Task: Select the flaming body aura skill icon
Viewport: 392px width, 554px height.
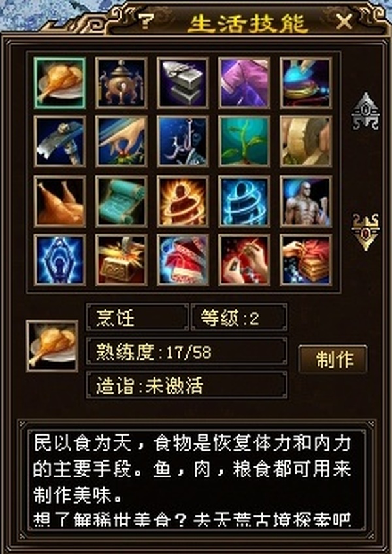Action: [183, 201]
